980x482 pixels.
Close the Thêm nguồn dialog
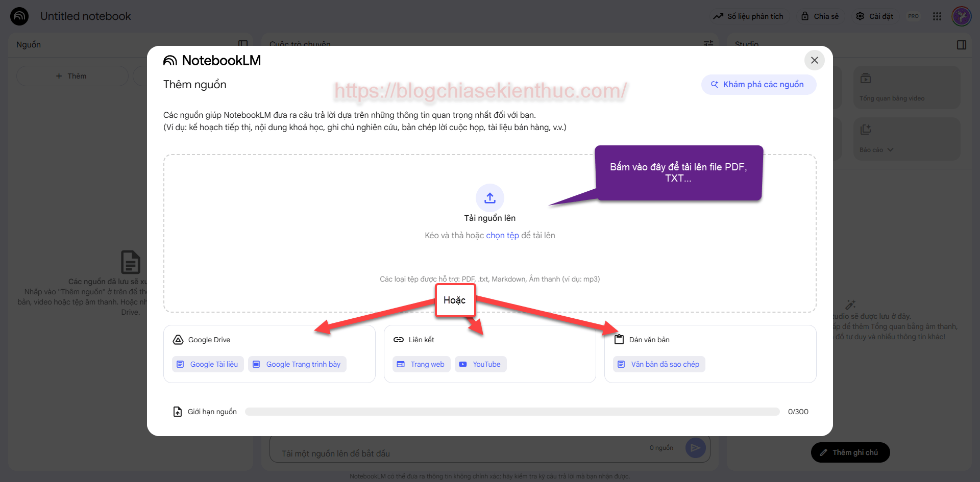pyautogui.click(x=815, y=60)
